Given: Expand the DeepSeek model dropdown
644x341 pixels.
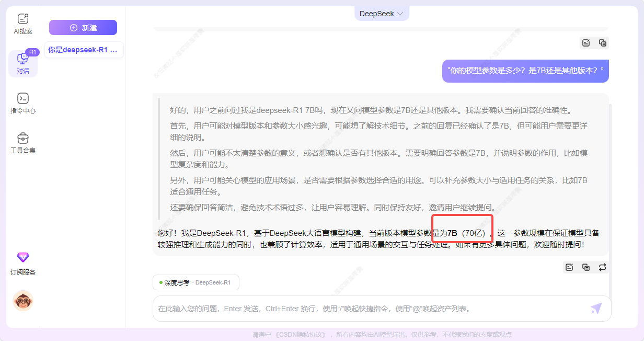Looking at the screenshot, I should point(382,14).
